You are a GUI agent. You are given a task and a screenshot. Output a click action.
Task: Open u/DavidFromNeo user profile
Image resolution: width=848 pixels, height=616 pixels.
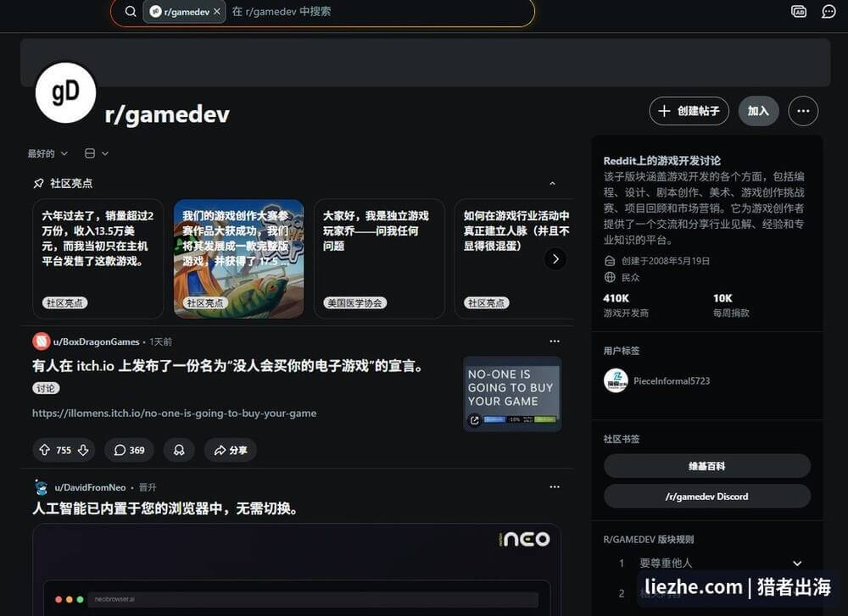click(x=90, y=487)
